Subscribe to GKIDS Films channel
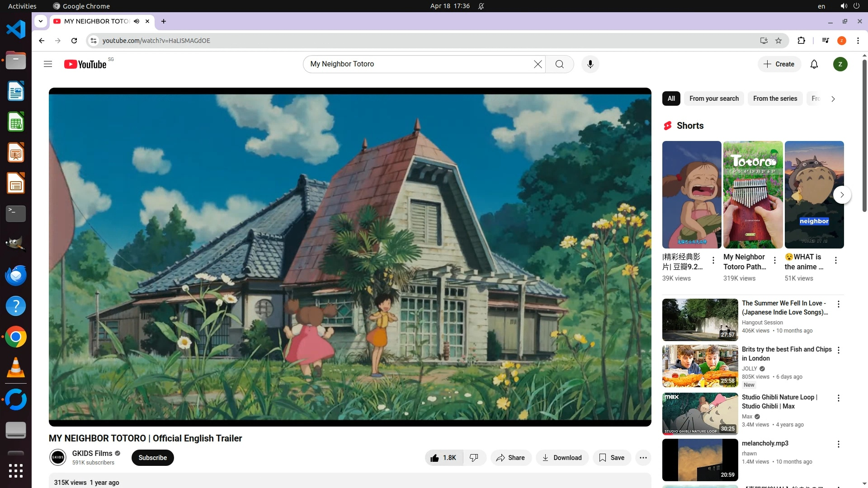 click(x=152, y=458)
